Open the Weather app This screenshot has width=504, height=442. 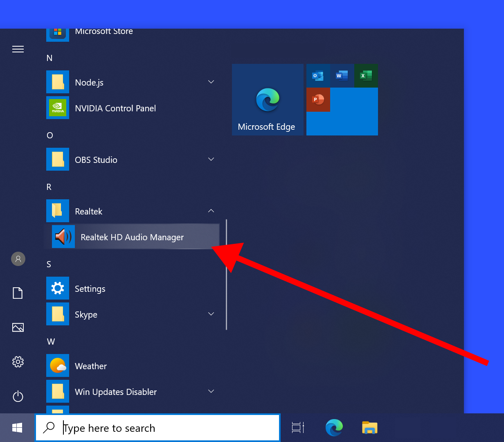(90, 366)
